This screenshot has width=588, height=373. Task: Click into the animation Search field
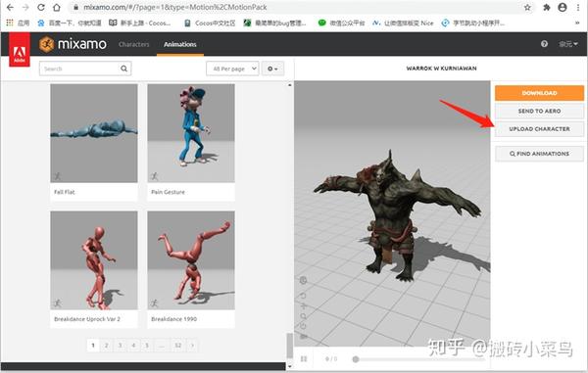tap(85, 69)
